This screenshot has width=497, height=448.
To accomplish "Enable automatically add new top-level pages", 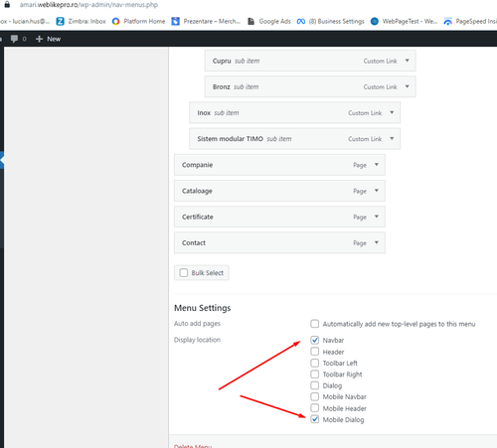I will pos(315,324).
